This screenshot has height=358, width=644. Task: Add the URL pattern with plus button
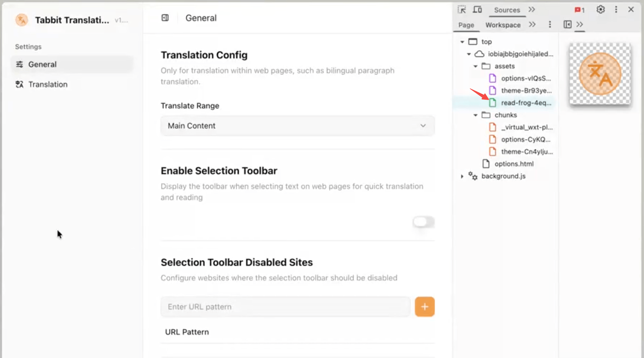[425, 307]
